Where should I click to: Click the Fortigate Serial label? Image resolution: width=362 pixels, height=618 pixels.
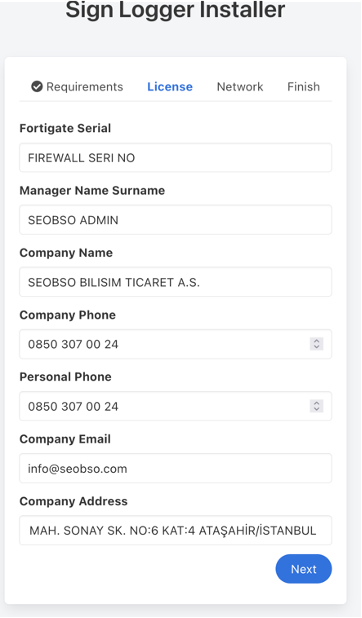click(65, 128)
